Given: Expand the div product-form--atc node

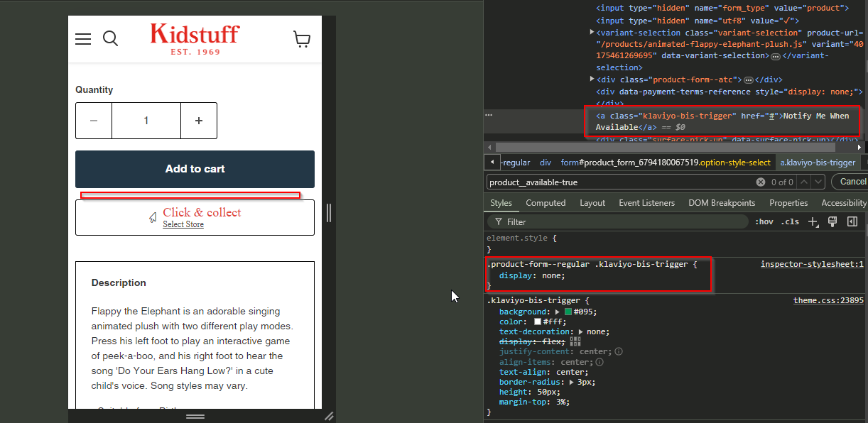Looking at the screenshot, I should click(x=592, y=79).
